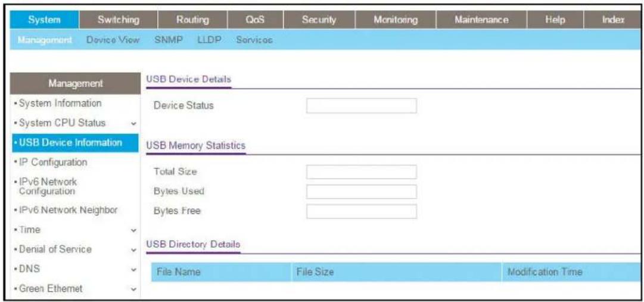Expand the System CPU Status chevron
This screenshot has width=644, height=302.
click(x=133, y=123)
